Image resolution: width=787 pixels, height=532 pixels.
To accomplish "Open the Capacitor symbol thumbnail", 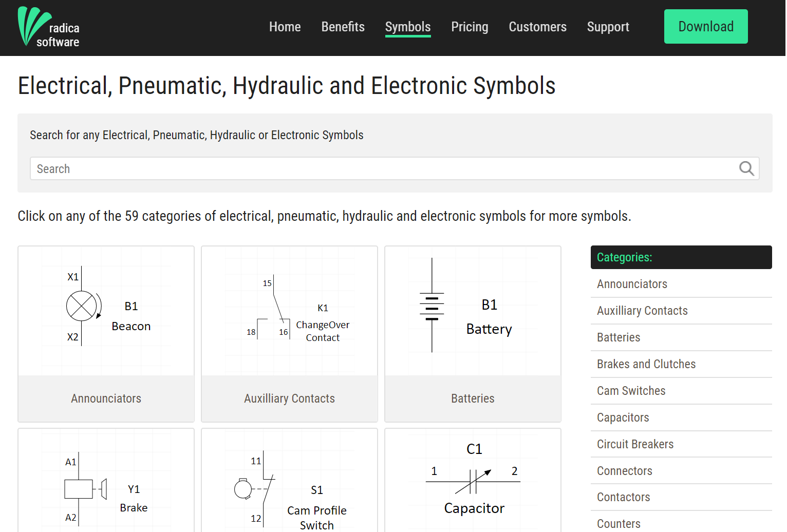I will click(x=473, y=481).
